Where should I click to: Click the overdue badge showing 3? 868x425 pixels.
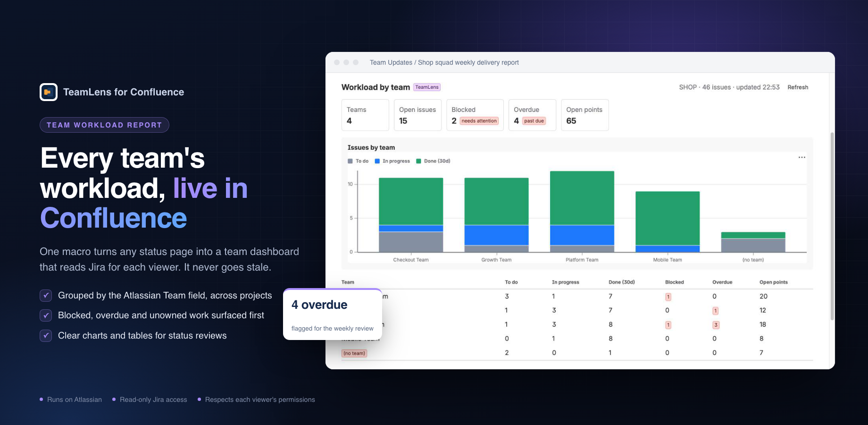(716, 325)
